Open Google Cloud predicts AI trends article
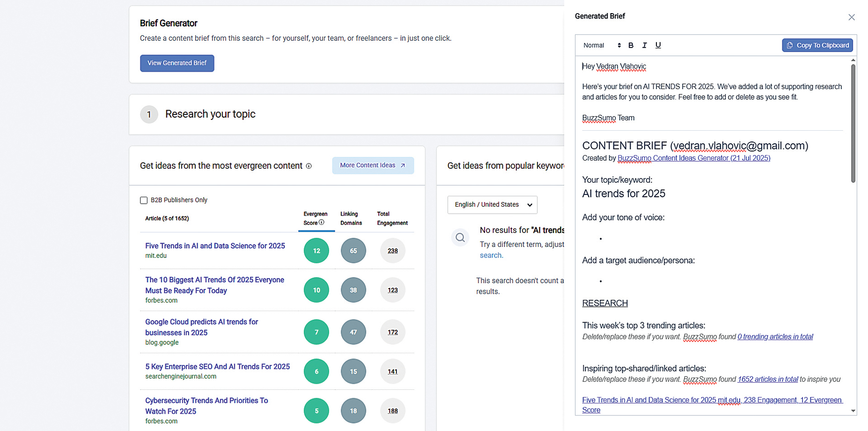This screenshot has width=868, height=431. 201,327
